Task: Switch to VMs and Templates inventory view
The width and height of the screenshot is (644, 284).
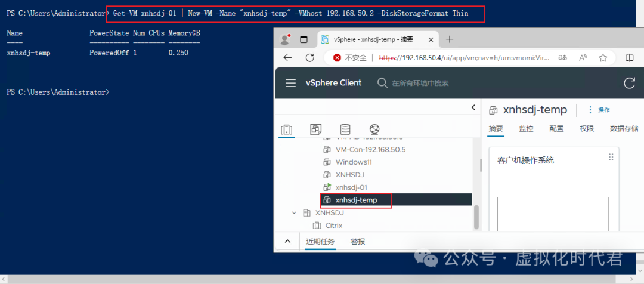Action: pos(316,130)
